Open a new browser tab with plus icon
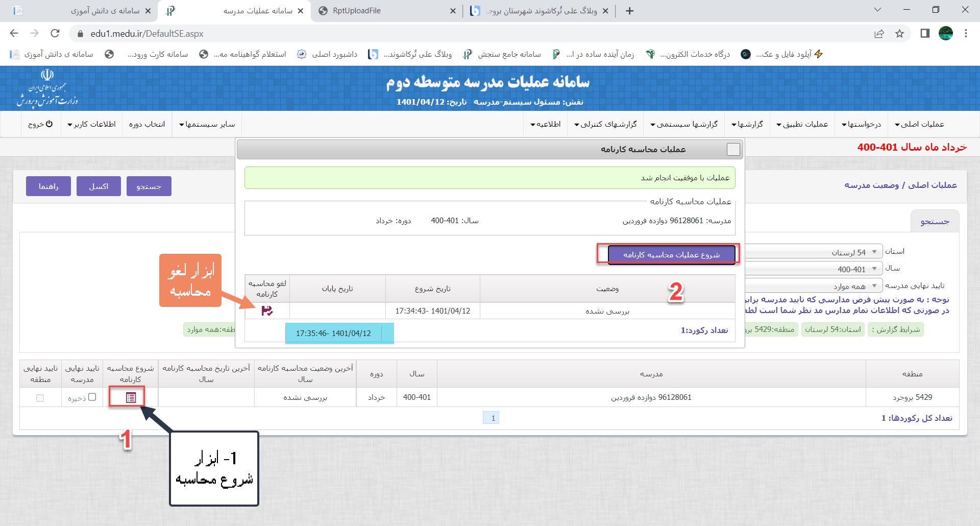 tap(629, 11)
